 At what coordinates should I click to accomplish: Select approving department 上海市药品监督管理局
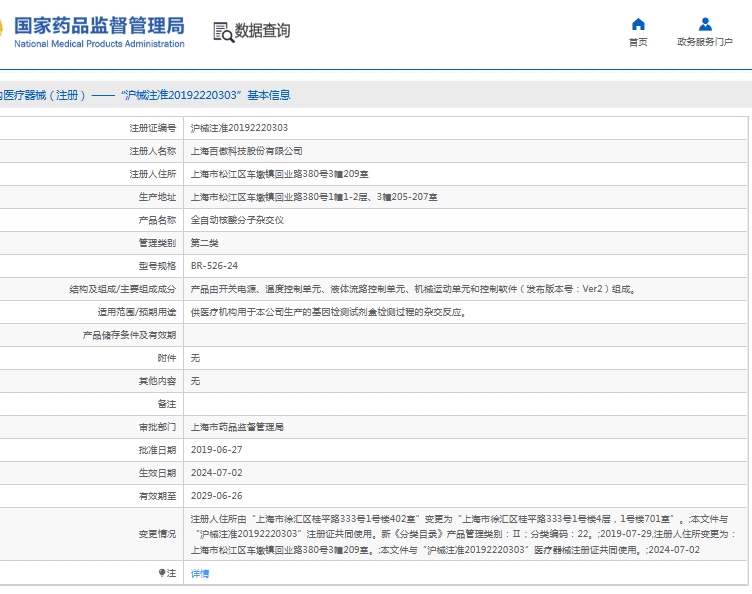tap(237, 427)
